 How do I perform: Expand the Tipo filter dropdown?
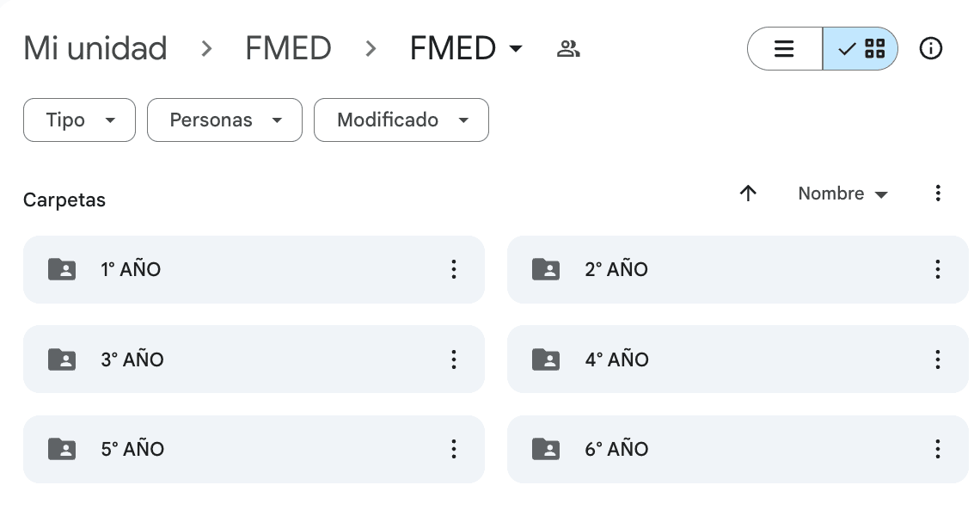(x=79, y=120)
